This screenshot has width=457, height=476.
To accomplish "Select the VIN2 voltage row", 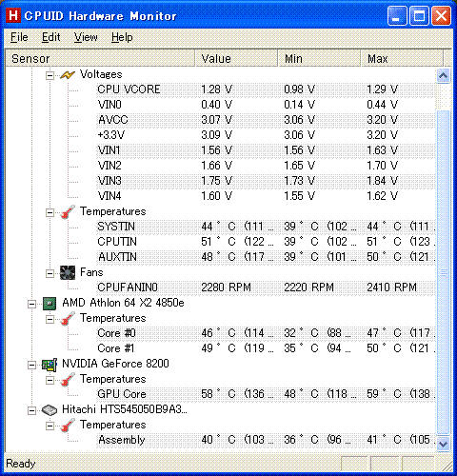I will tap(266, 166).
